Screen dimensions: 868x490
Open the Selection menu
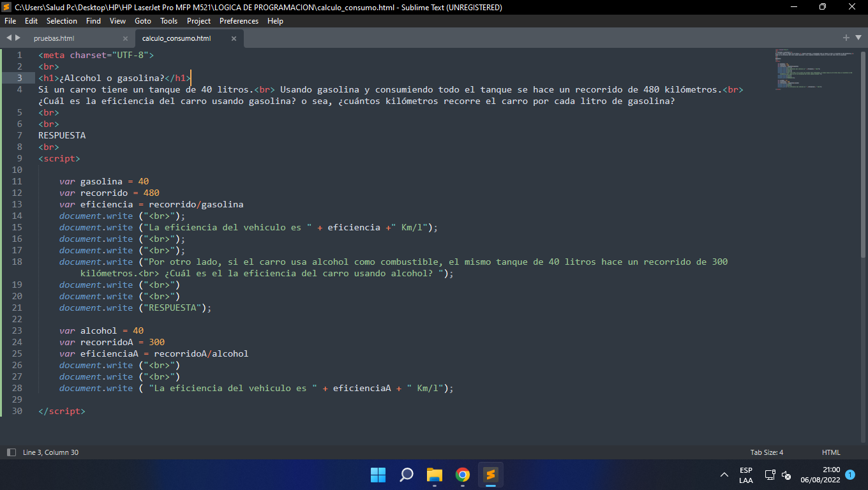(x=62, y=21)
